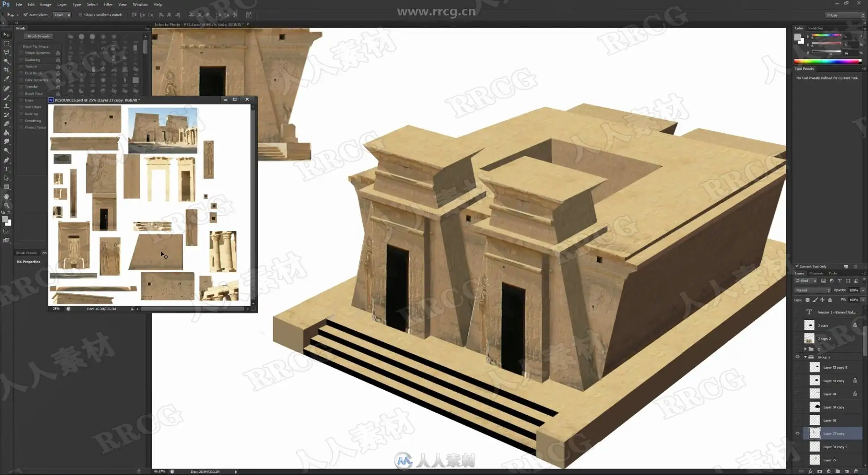Collapse the Group 2 folder

coord(805,357)
